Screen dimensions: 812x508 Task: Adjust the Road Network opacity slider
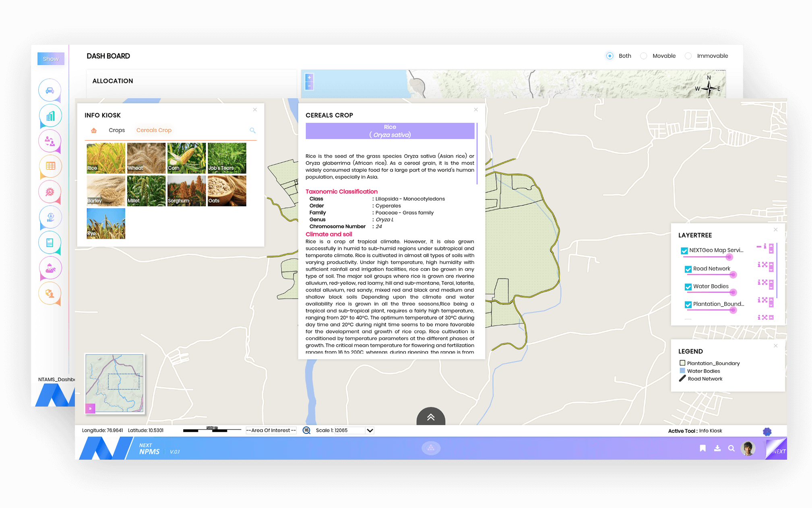(733, 275)
